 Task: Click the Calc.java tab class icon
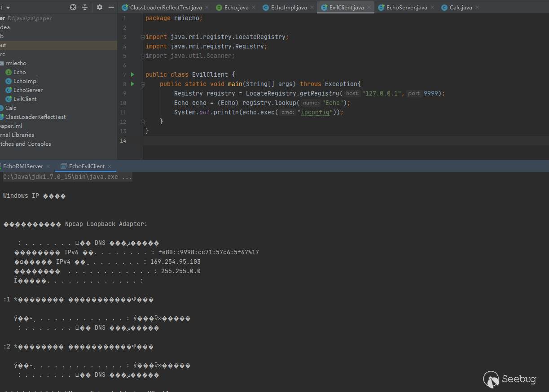pos(444,8)
